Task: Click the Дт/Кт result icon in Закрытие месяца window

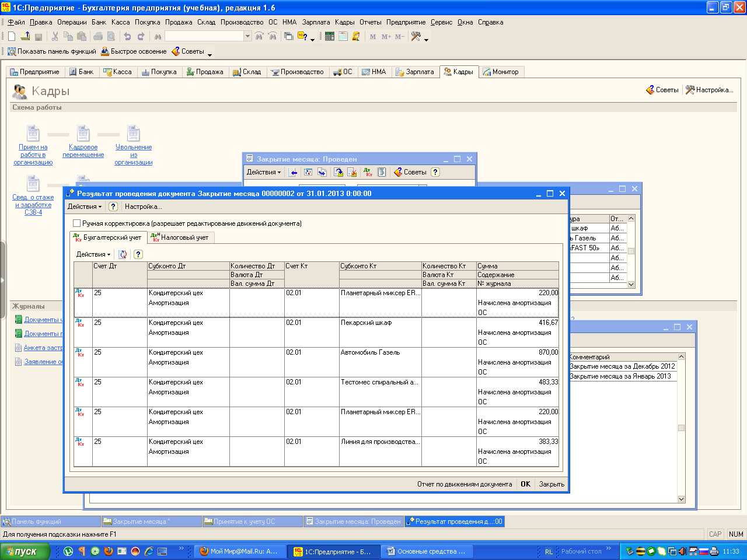Action: [x=368, y=172]
